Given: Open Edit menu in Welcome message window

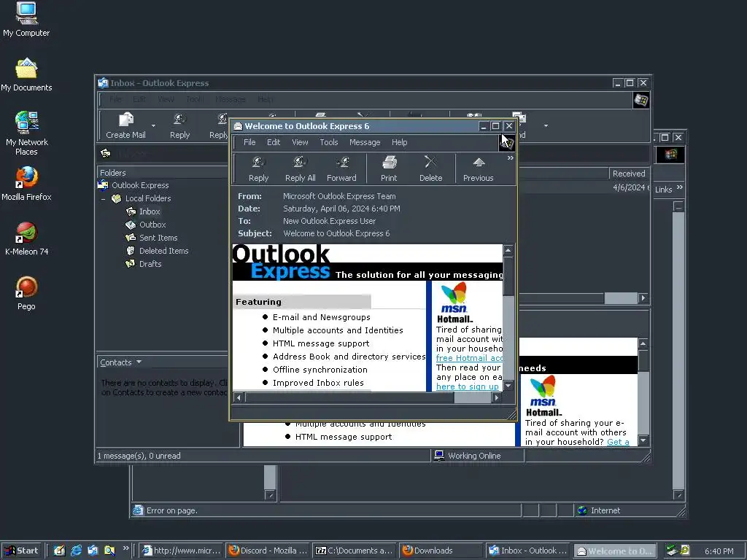Looking at the screenshot, I should (274, 142).
